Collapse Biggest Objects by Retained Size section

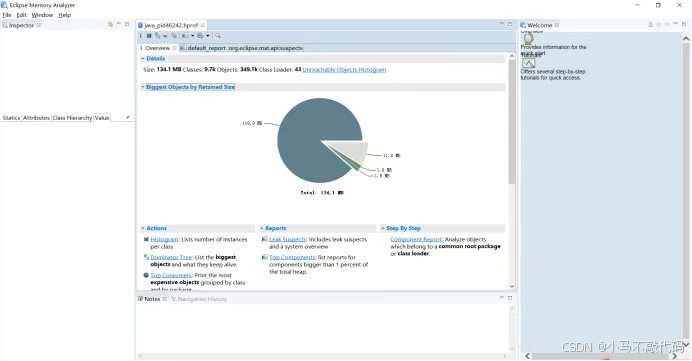pos(143,87)
